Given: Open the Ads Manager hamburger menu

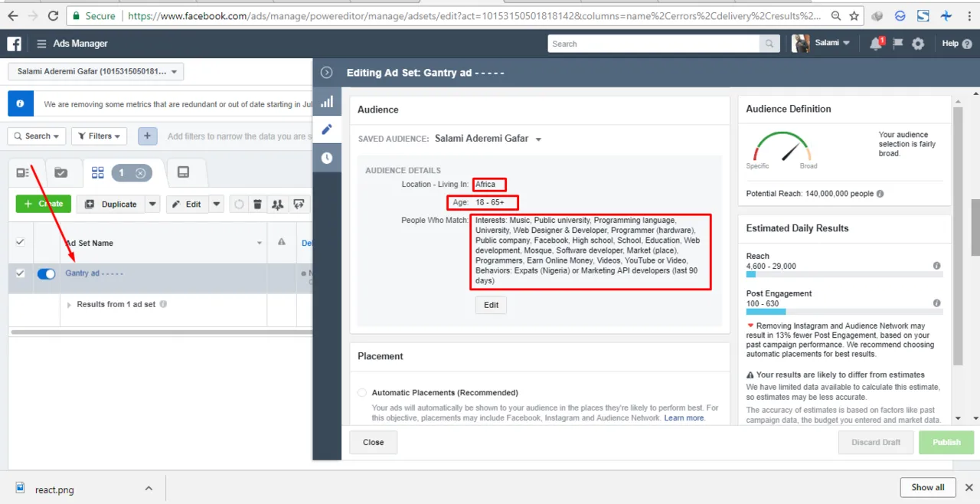Looking at the screenshot, I should (x=41, y=44).
